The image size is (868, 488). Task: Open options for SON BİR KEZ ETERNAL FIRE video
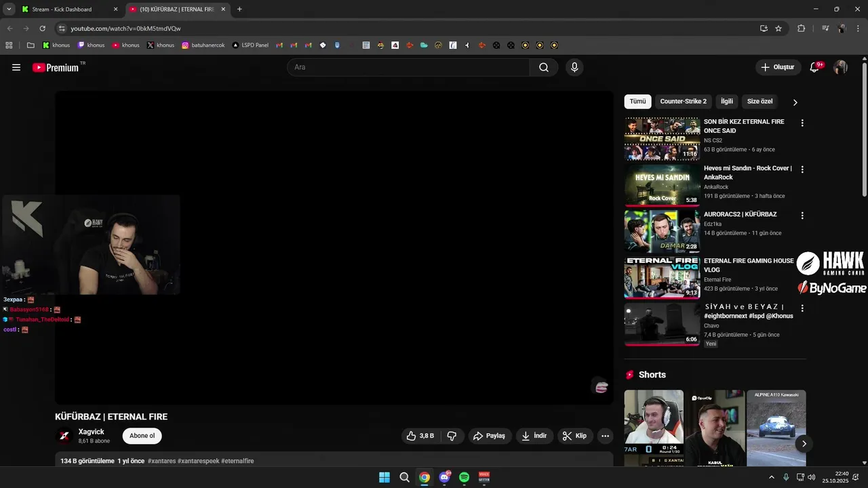pyautogui.click(x=802, y=123)
